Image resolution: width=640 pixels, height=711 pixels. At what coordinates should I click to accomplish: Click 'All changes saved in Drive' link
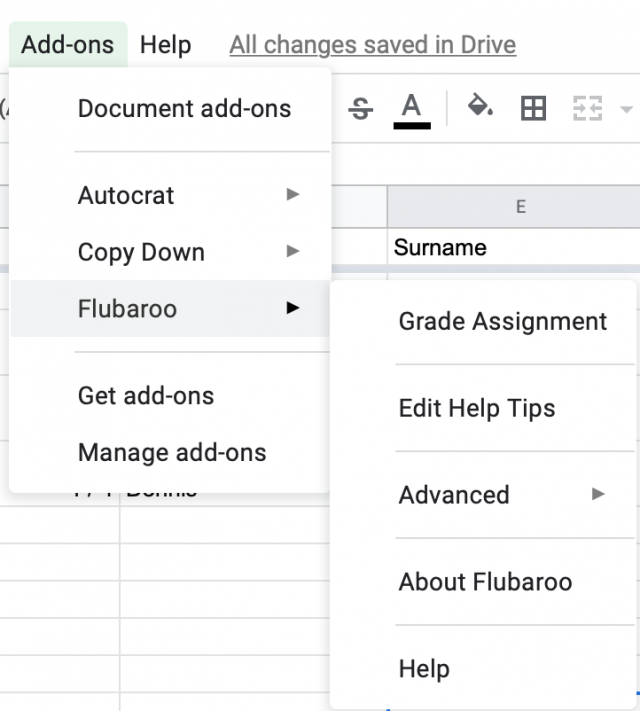(x=372, y=44)
